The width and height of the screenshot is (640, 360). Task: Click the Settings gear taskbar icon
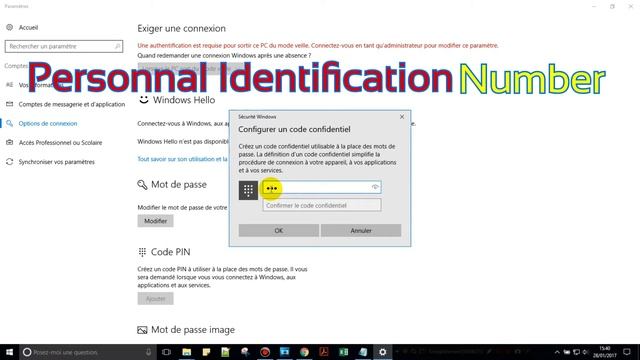(382, 352)
